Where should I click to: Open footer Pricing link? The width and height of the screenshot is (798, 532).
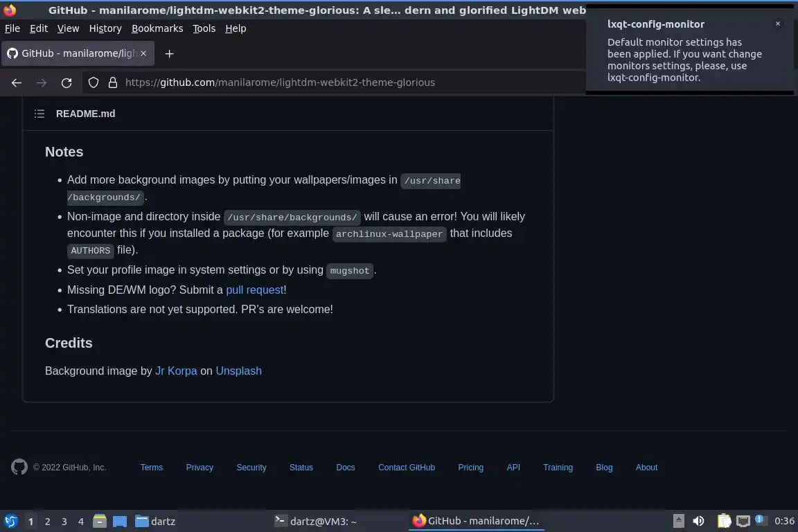(x=471, y=468)
